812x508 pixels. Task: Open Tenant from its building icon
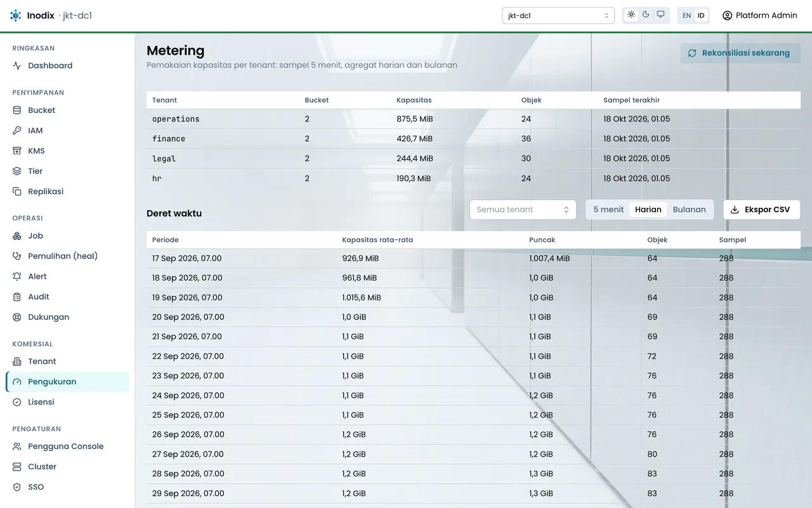pos(17,361)
